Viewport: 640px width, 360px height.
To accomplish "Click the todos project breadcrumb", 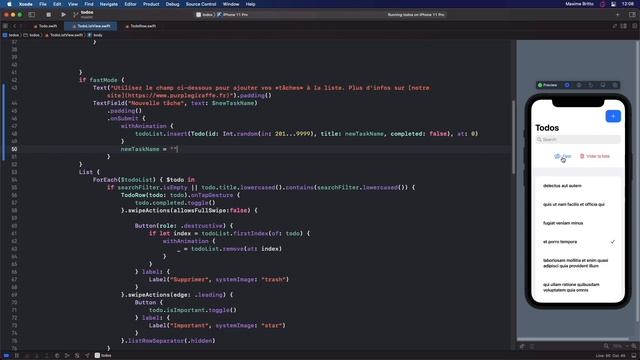I will tap(11, 35).
